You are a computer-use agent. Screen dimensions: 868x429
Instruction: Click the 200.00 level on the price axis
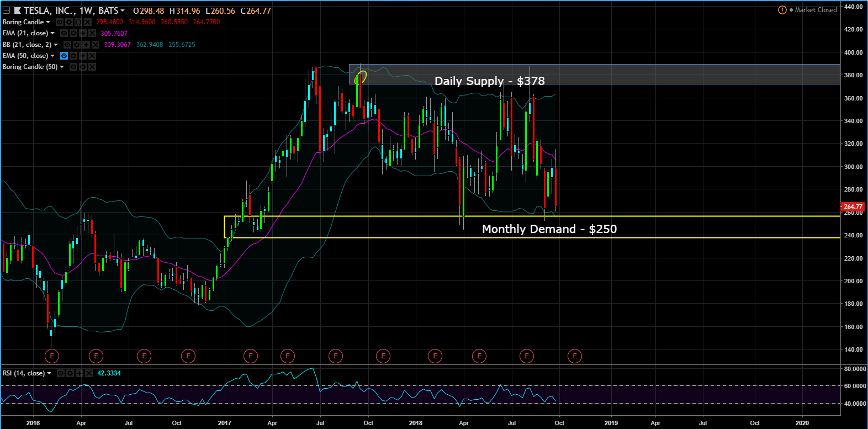pyautogui.click(x=853, y=281)
